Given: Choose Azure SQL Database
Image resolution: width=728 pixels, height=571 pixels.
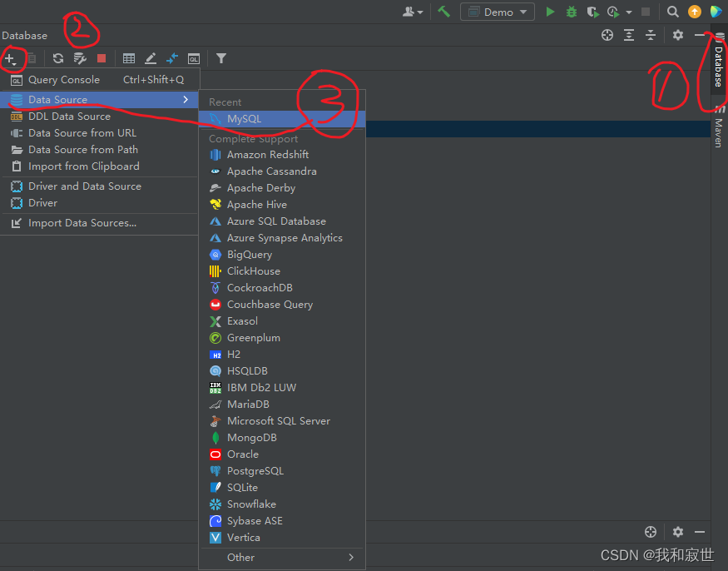Looking at the screenshot, I should (282, 221).
